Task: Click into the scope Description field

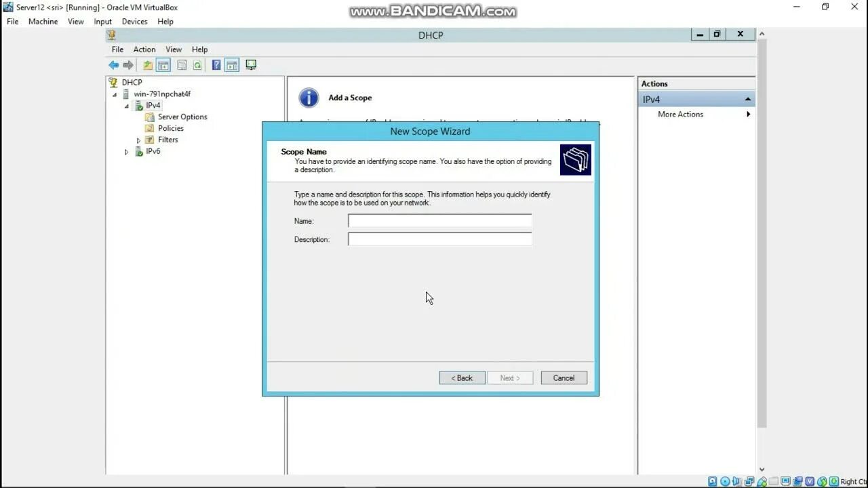Action: tap(439, 239)
